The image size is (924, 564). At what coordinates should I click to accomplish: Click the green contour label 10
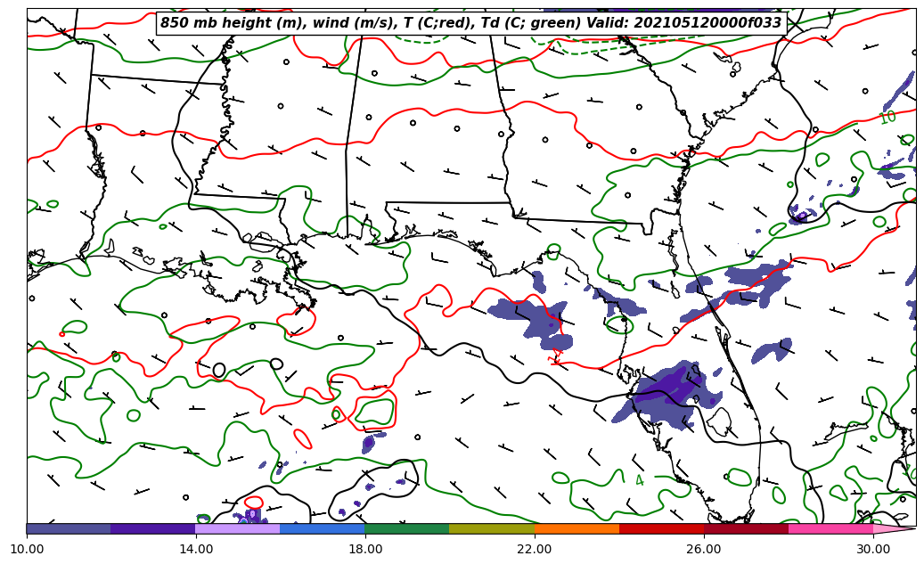tap(887, 118)
